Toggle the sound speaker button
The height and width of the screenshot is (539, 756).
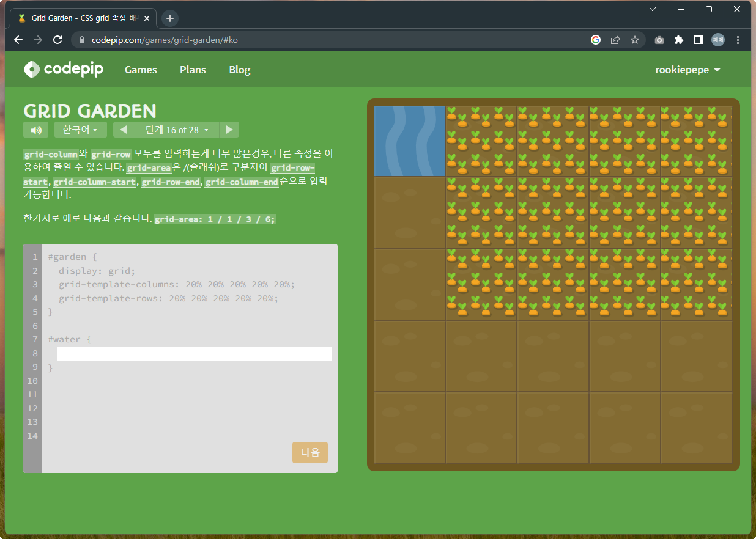click(x=35, y=130)
